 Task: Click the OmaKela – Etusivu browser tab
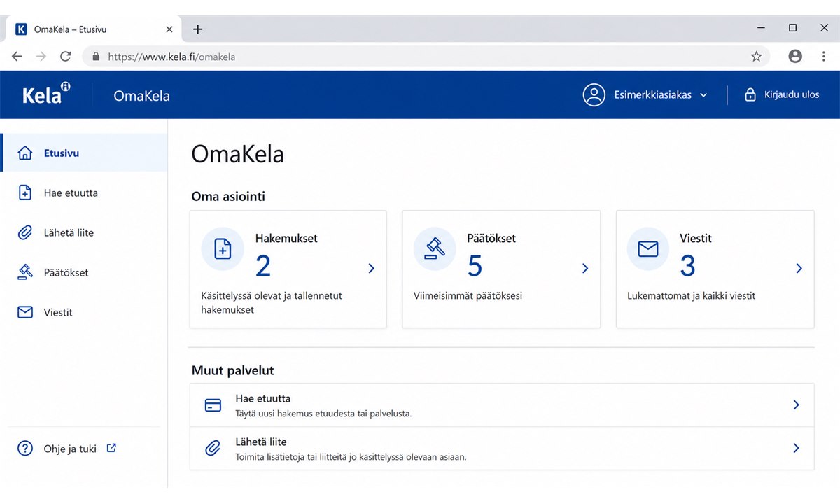94,29
